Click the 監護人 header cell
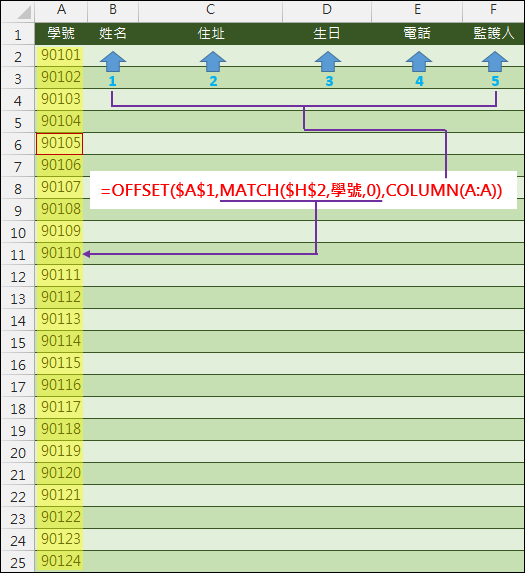 pyautogui.click(x=493, y=34)
